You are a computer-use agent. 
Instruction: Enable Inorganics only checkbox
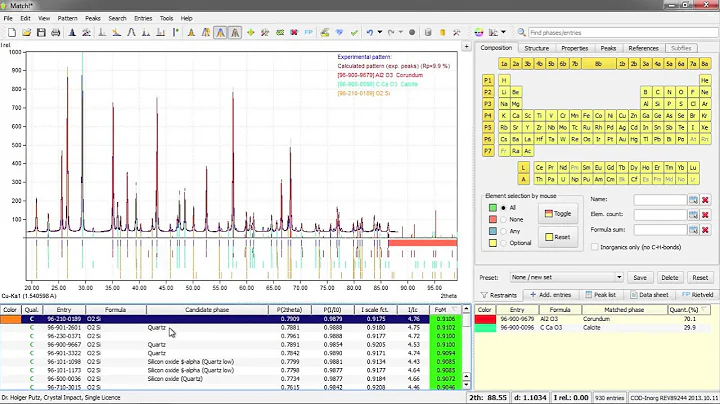tap(595, 247)
